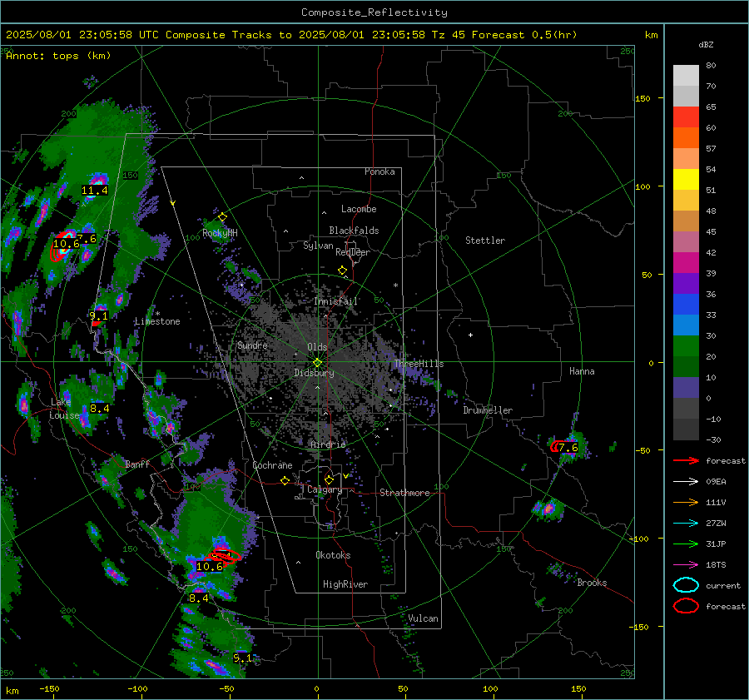The height and width of the screenshot is (700, 749).
Task: Click the white plus marker west of Hanna
Action: pyautogui.click(x=470, y=335)
